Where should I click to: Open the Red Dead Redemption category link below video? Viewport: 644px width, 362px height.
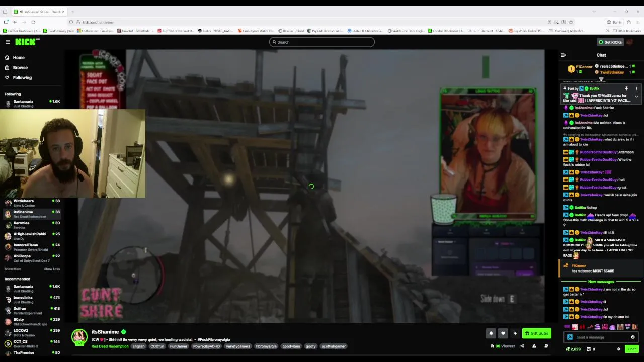pos(110,346)
